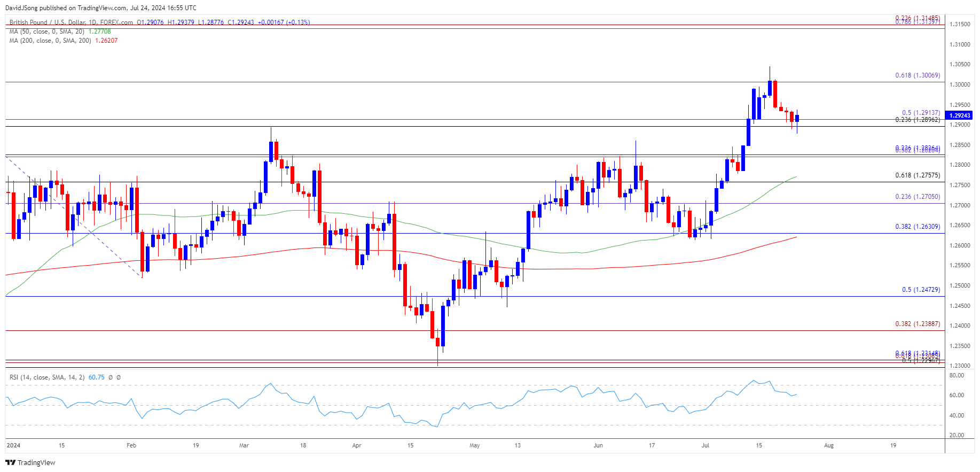Screen dimensions: 980x472
Task: Click the MA 200 value 1.26207
Action: click(106, 41)
